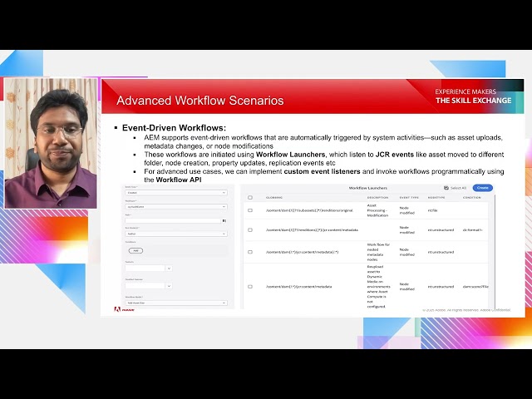Click the 'Reupload asset to Dynamic Media' description
The width and height of the screenshot is (532, 399).
(x=378, y=287)
